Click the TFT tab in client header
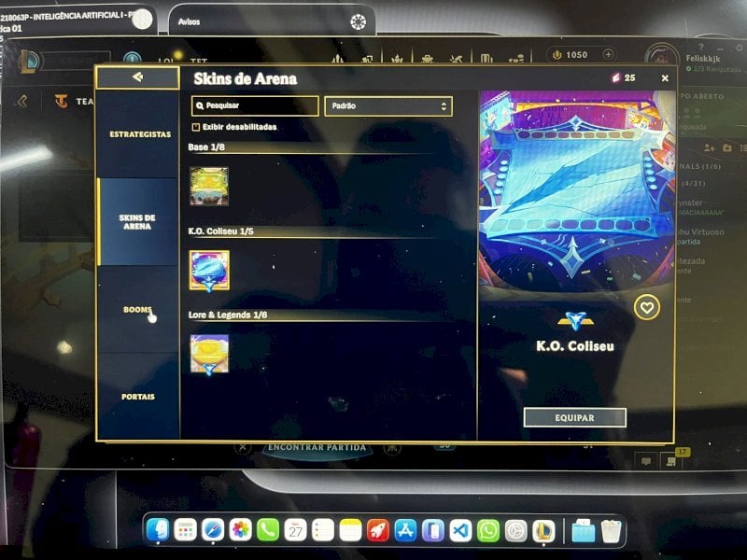This screenshot has height=560, width=747. pyautogui.click(x=199, y=62)
